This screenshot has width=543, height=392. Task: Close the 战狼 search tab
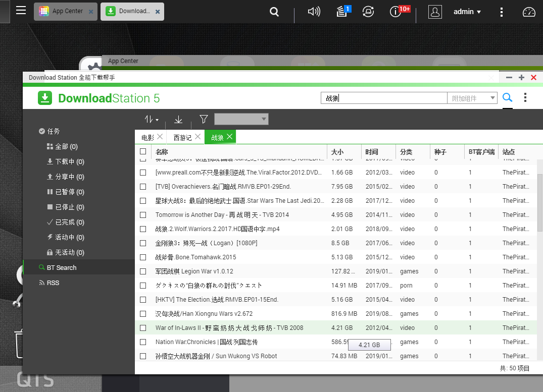pyautogui.click(x=230, y=137)
